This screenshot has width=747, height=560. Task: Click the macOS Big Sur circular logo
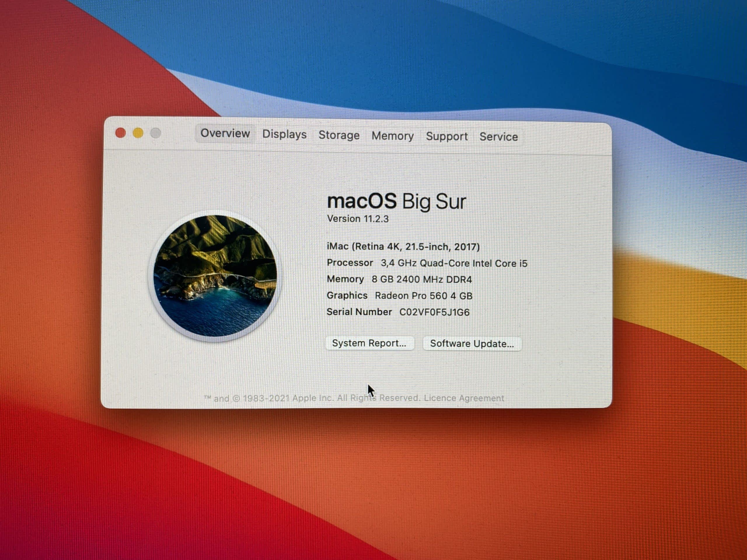[215, 276]
